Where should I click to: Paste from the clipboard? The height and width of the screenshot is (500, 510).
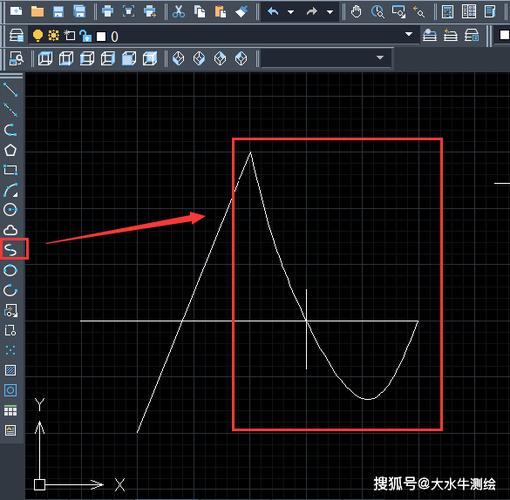pos(220,11)
